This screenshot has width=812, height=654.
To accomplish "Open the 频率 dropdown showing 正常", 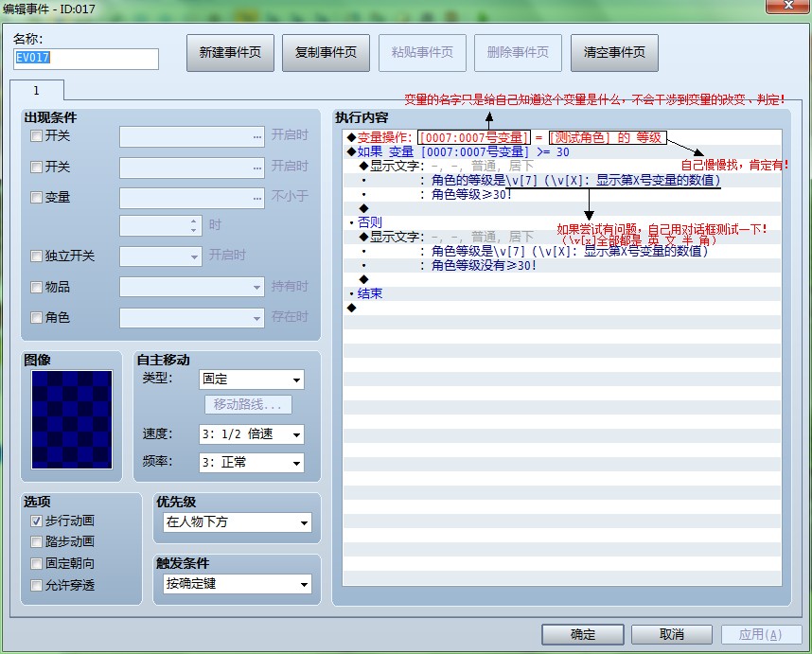I will tap(252, 463).
